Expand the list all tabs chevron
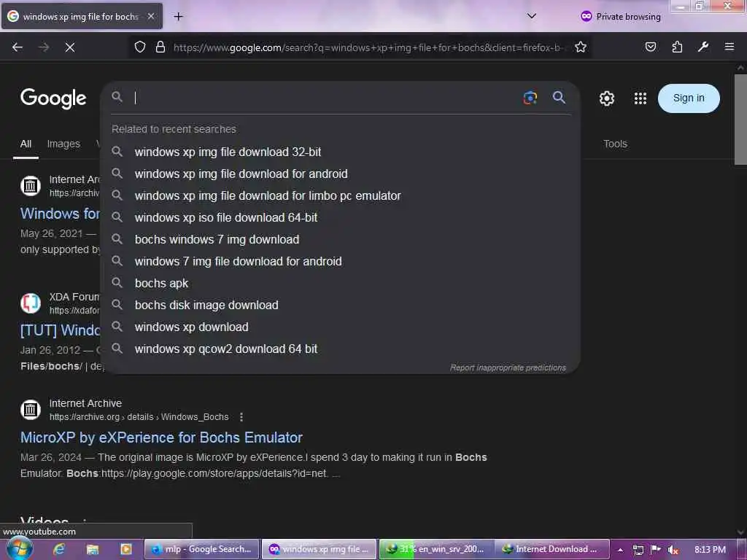This screenshot has height=560, width=747. [x=532, y=16]
